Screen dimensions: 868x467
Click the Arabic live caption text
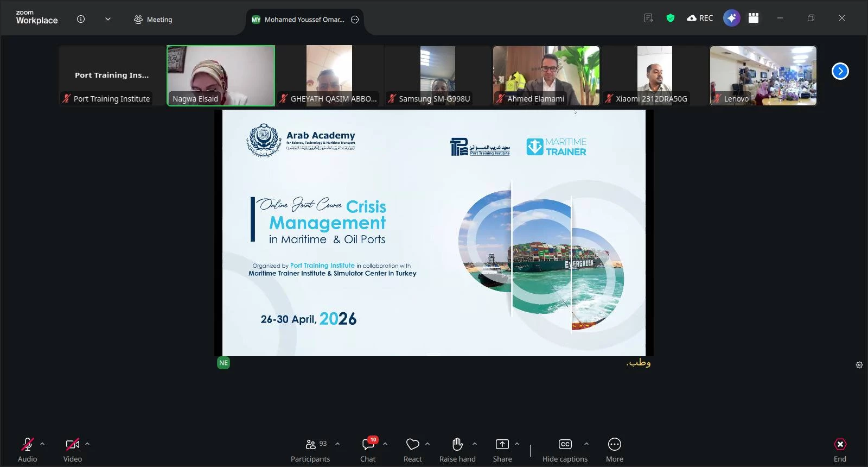[639, 363]
